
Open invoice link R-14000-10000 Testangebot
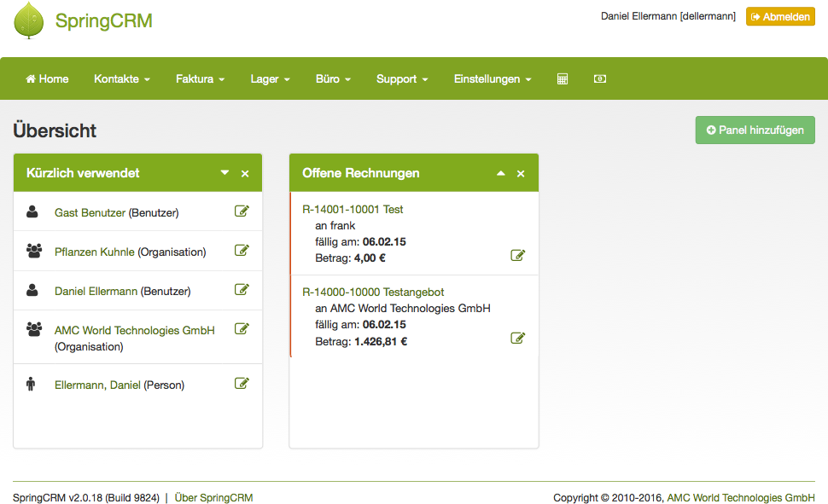pos(373,292)
